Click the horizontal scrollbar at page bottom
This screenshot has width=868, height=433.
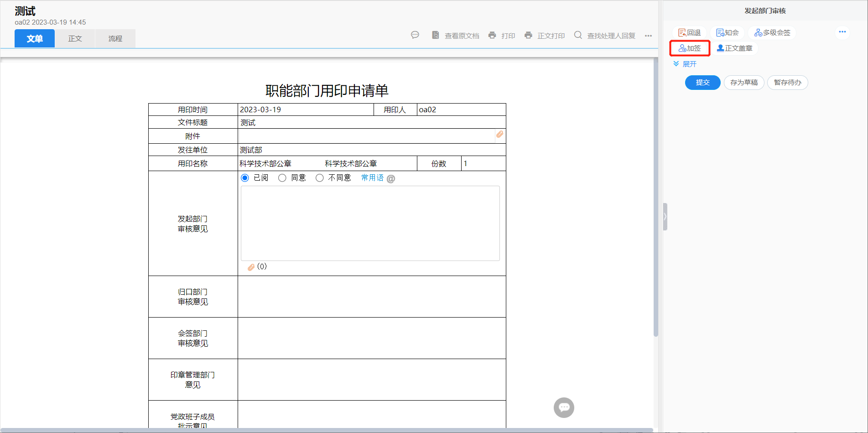tap(327, 430)
